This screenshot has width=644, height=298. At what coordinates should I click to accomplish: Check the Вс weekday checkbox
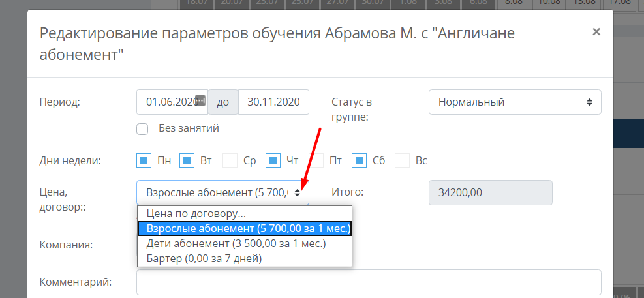point(402,160)
